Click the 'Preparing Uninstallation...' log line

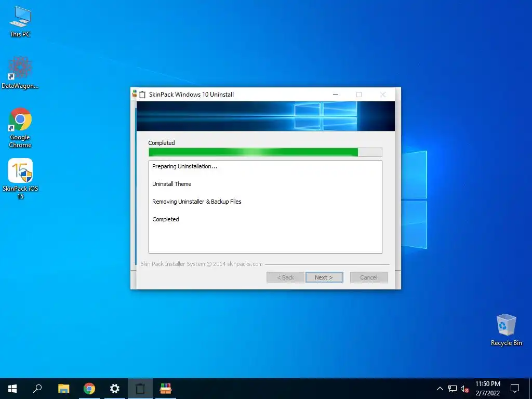click(184, 166)
